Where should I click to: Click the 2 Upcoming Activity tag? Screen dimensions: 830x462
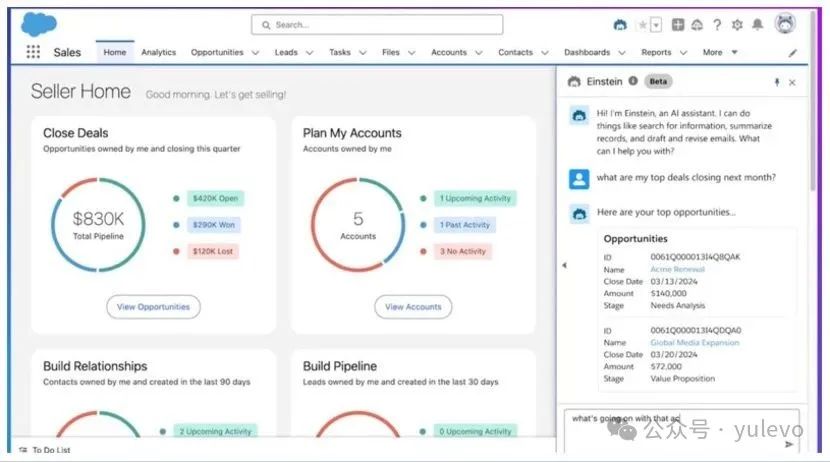215,431
